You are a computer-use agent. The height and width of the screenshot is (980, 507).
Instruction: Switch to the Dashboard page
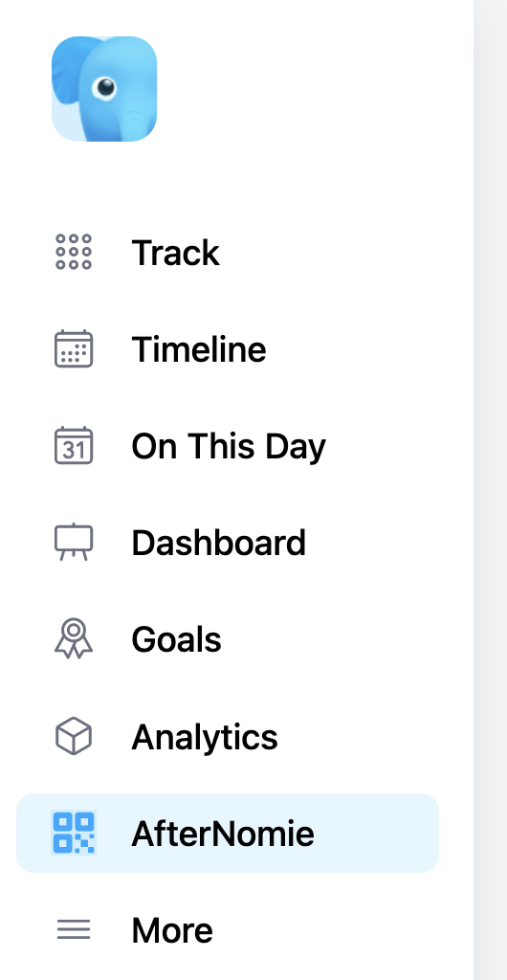228,542
